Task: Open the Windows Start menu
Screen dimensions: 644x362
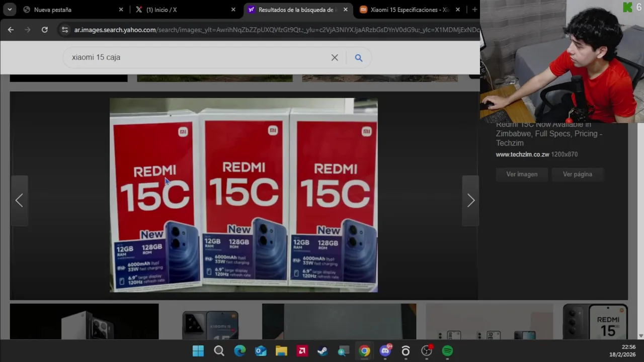Action: (198, 351)
